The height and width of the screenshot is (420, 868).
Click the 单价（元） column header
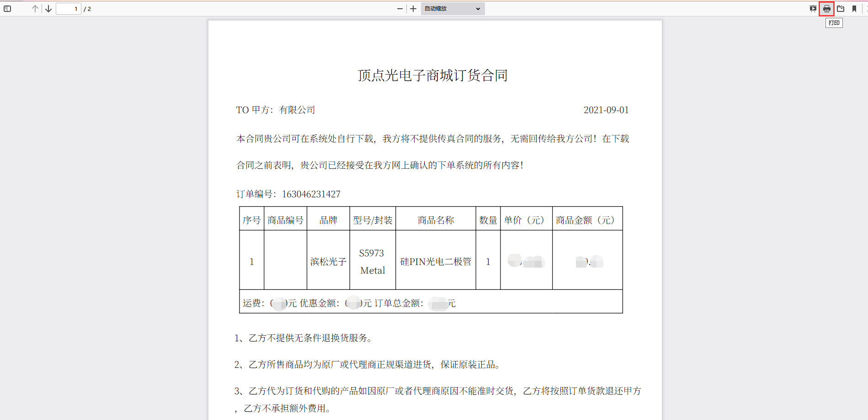click(x=526, y=220)
